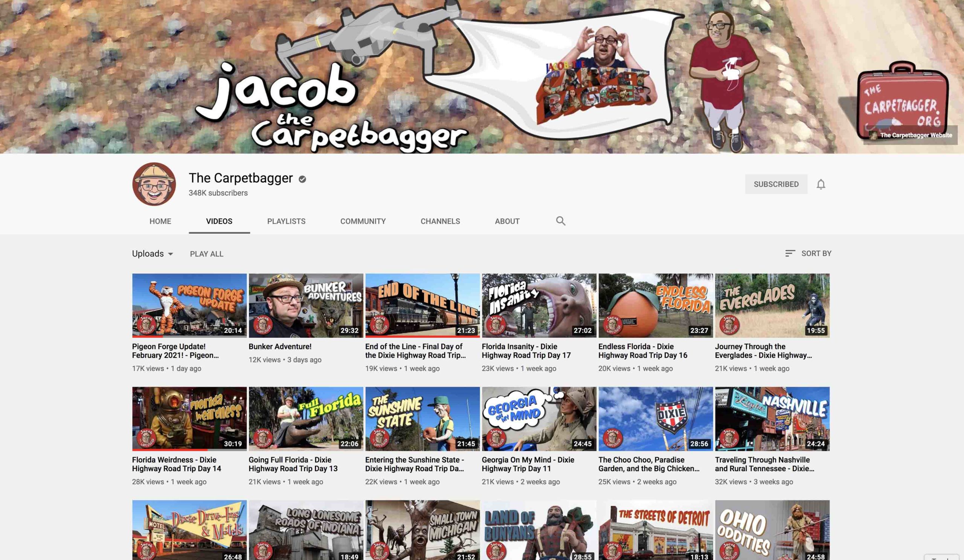This screenshot has width=964, height=560.
Task: Click 'Florida Insanity - Dixie Highway' title
Action: (526, 351)
